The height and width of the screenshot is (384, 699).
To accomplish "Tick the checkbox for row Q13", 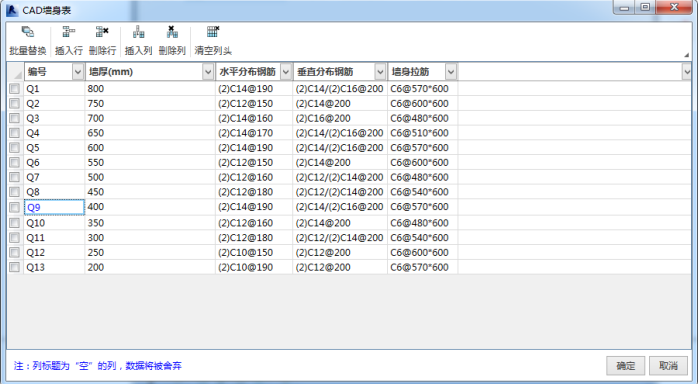I will point(15,267).
